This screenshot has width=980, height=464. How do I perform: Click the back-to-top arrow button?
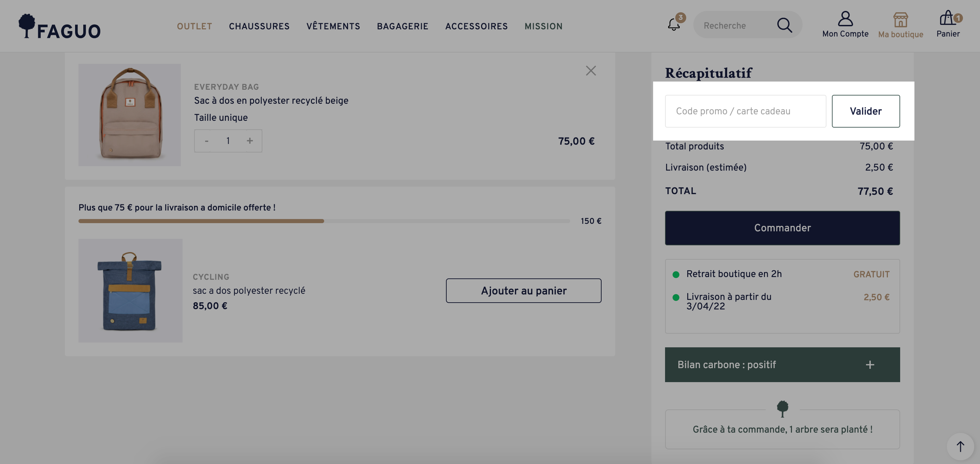(960, 446)
